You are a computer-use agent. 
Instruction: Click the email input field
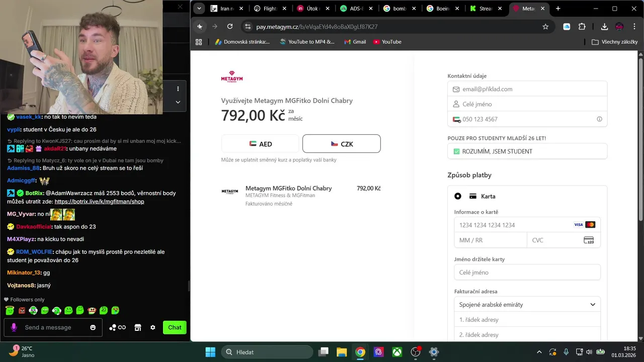[527, 89]
